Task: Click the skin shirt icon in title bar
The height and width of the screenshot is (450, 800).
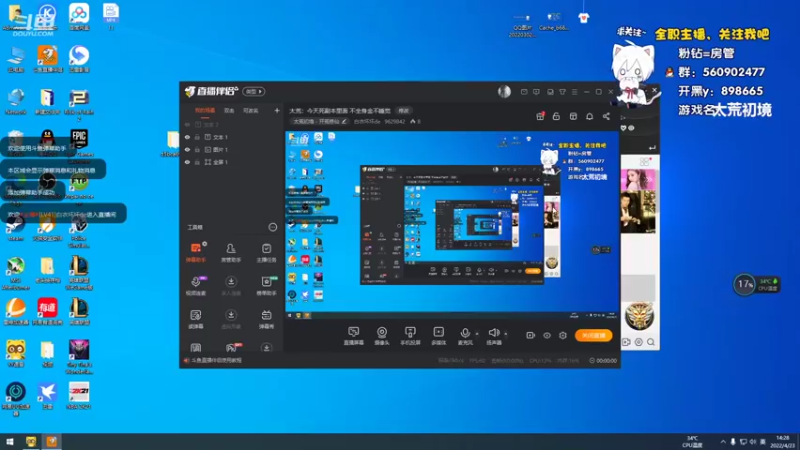Action: click(x=562, y=92)
